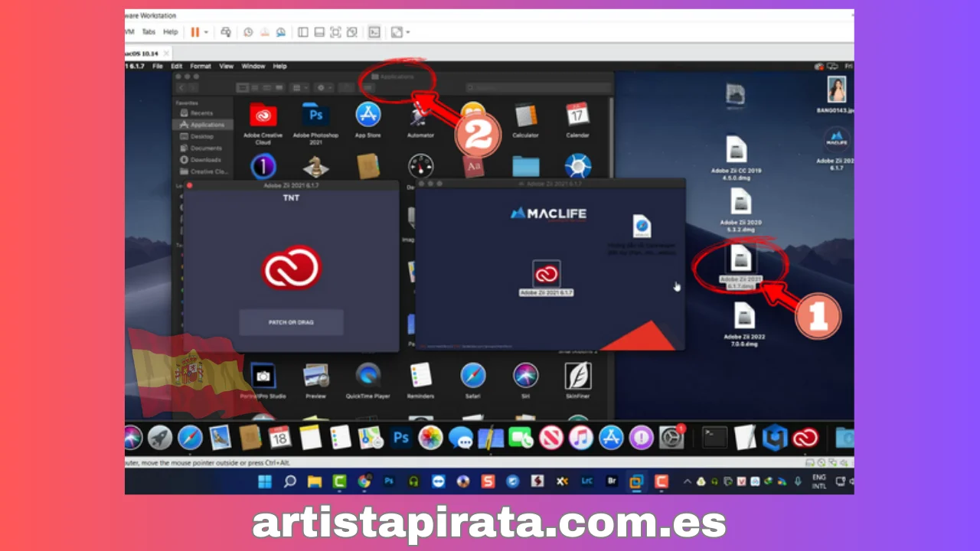
Task: Click VMware Send Ctrl+Alt+Del icon
Action: tap(226, 32)
